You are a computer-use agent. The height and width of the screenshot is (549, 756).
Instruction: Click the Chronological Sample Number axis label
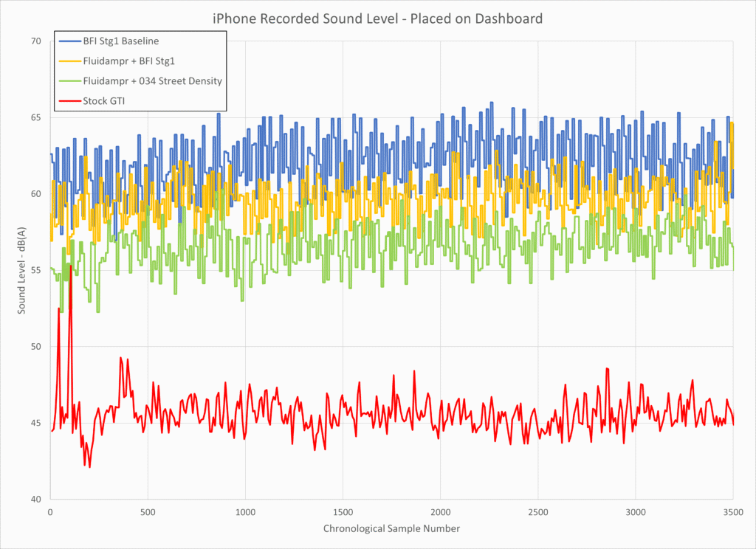(x=391, y=528)
